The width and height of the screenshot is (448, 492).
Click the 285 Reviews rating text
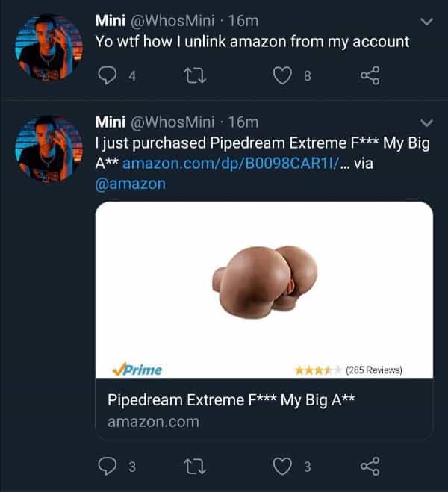point(373,370)
